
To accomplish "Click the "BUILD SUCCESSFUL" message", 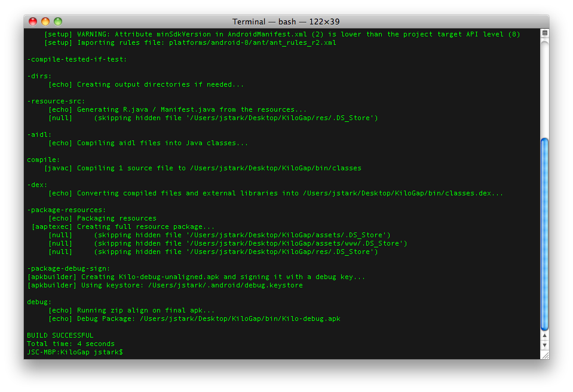I will [x=60, y=336].
